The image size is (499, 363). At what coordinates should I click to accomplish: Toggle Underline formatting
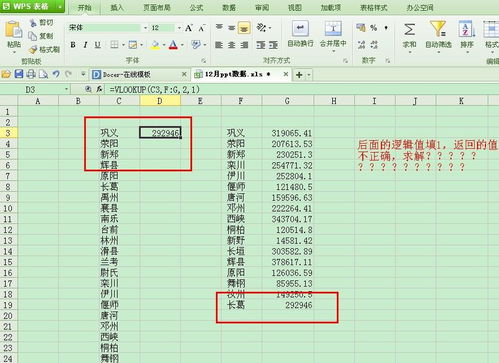click(97, 45)
